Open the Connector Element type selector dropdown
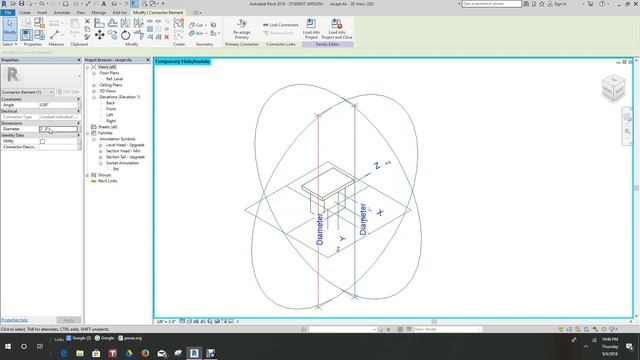This screenshot has width=640, height=360. (x=27, y=92)
